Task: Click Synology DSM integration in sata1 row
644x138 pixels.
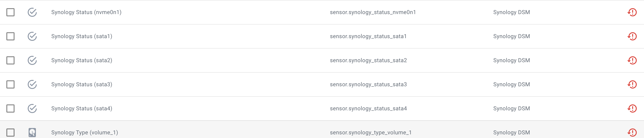Action: coord(512,37)
